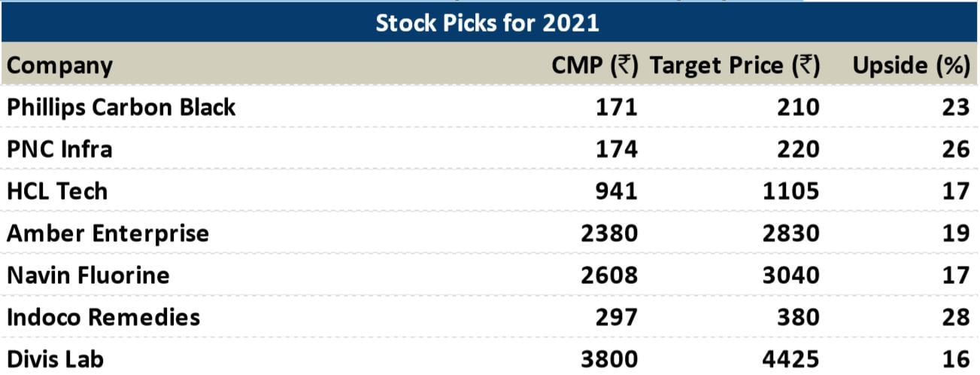Select PNC Infra's target price 220
Image resolution: width=980 pixels, height=375 pixels.
(798, 149)
